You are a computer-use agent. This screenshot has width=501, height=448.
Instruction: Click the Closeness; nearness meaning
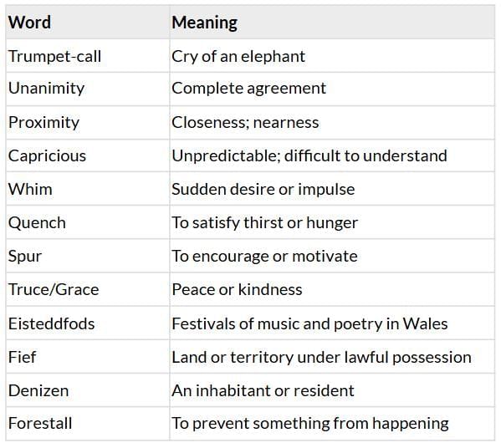tap(245, 123)
